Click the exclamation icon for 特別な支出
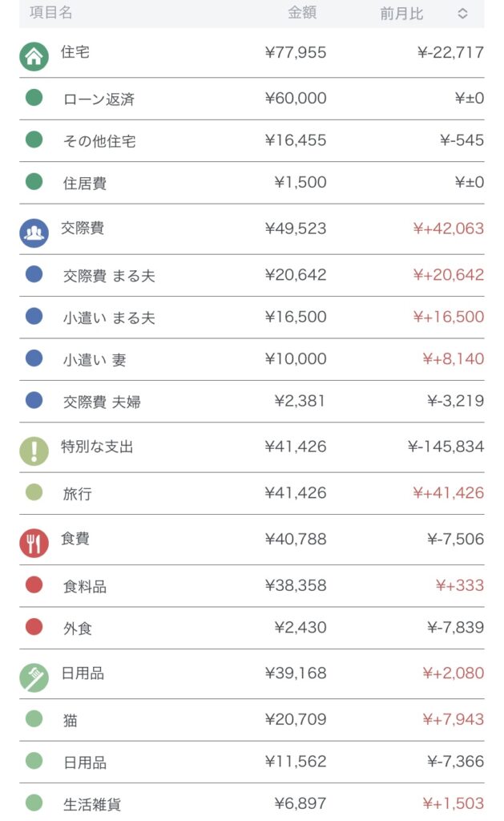Image resolution: width=504 pixels, height=821 pixels. click(x=34, y=450)
